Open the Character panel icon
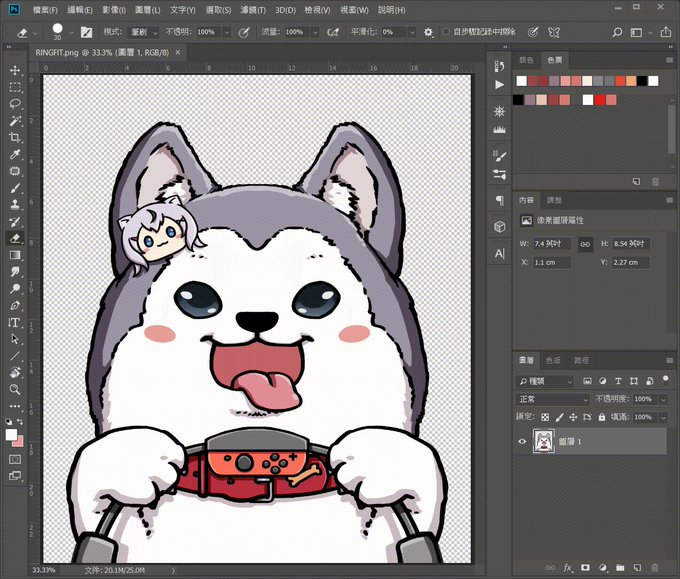This screenshot has width=680, height=579. tap(500, 254)
